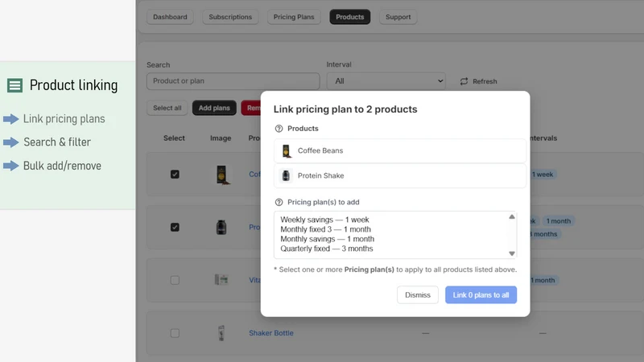The width and height of the screenshot is (644, 362).
Task: Go to the Pricing Plans tab
Action: (294, 17)
